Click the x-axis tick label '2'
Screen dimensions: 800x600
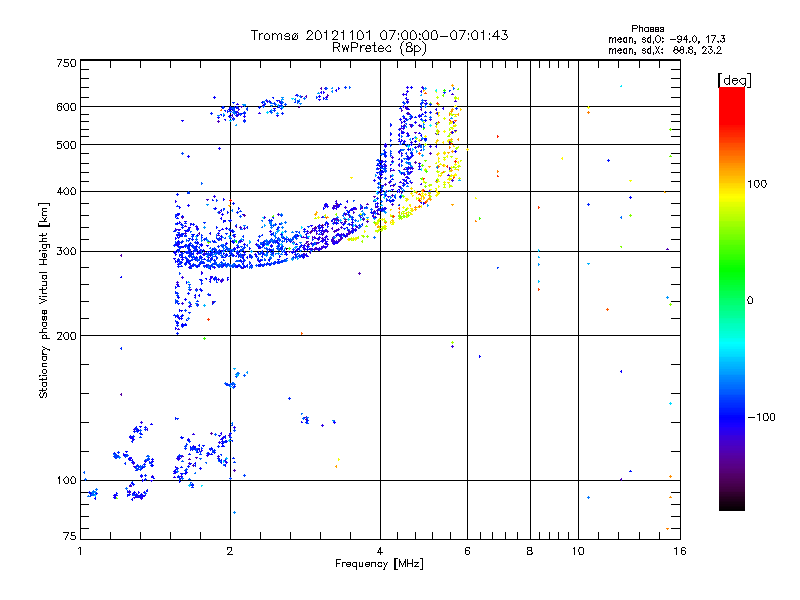point(230,551)
